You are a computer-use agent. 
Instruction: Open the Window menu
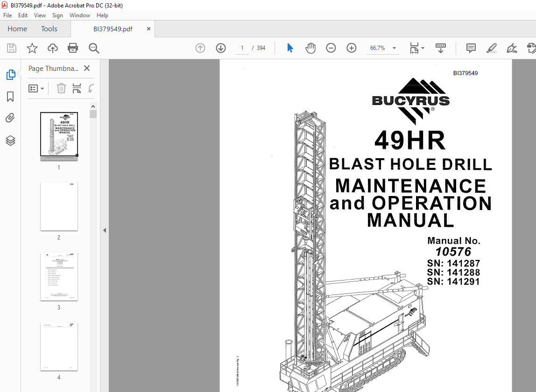pos(80,15)
